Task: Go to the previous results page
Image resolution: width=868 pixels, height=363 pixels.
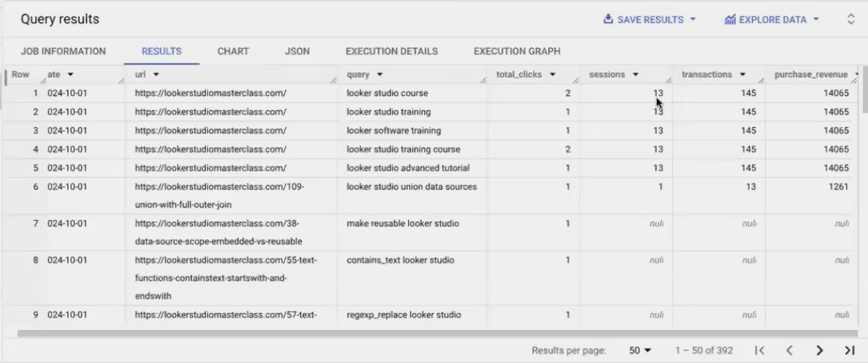Action: point(789,350)
